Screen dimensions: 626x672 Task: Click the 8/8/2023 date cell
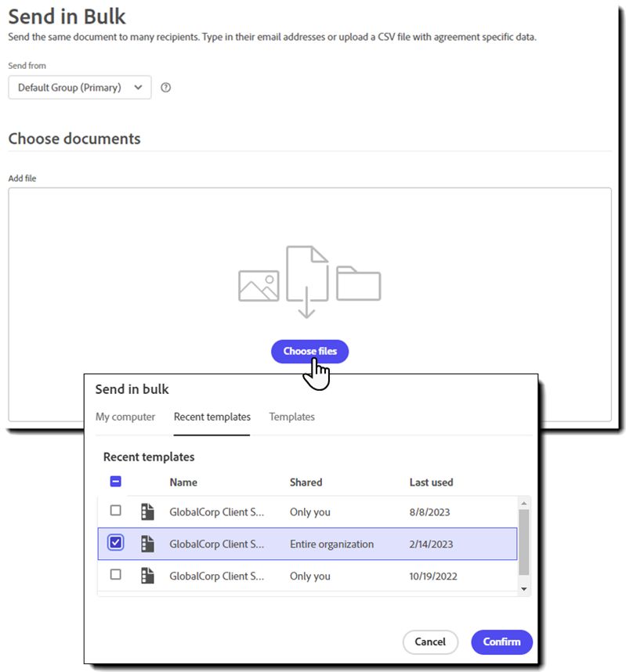click(429, 512)
